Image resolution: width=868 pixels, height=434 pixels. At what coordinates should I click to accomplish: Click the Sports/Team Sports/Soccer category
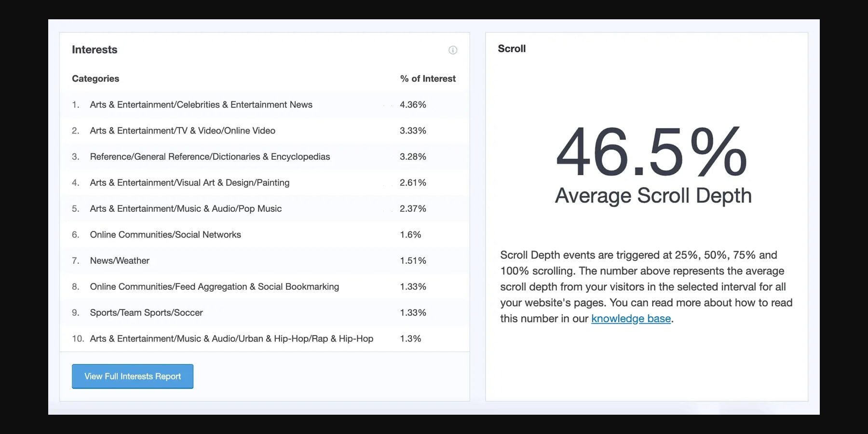146,312
